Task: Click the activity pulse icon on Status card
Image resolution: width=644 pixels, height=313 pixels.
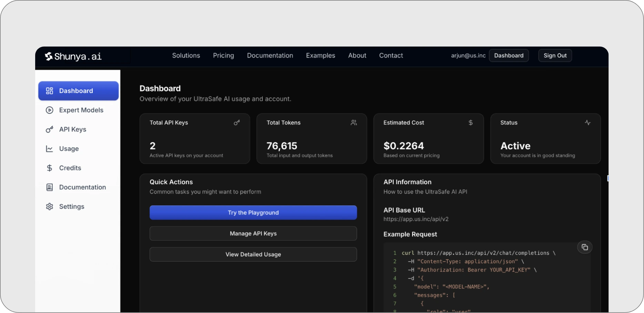Action: point(588,123)
